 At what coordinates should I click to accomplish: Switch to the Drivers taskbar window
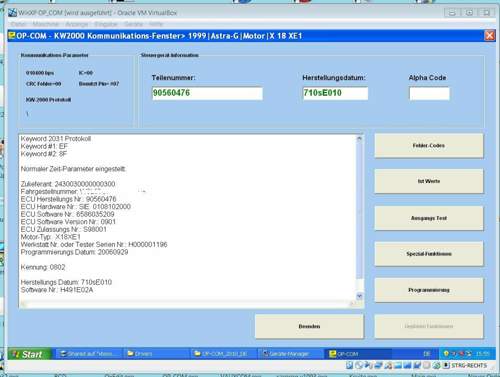155,354
